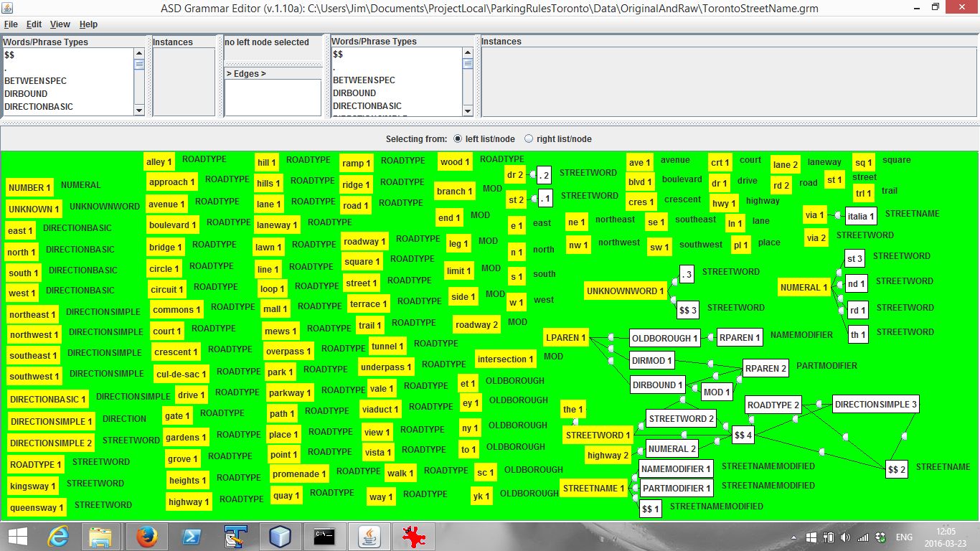Click the down arrow of left Words/Phrase Types scrollbar
This screenshot has width=980, height=551.
pos(139,110)
